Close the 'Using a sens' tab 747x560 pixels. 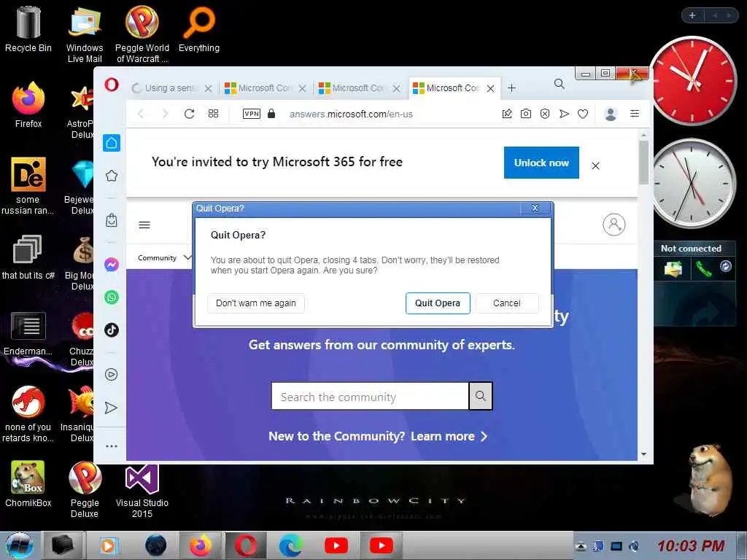(208, 88)
